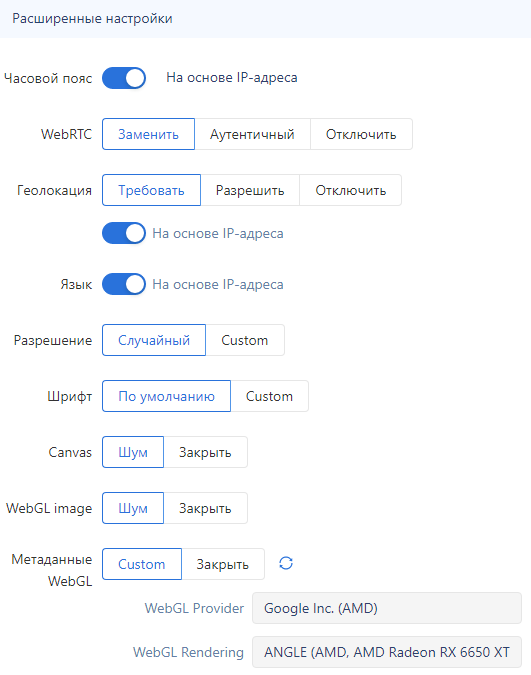The width and height of the screenshot is (531, 675).
Task: Select По умолчанию font option
Action: click(167, 396)
